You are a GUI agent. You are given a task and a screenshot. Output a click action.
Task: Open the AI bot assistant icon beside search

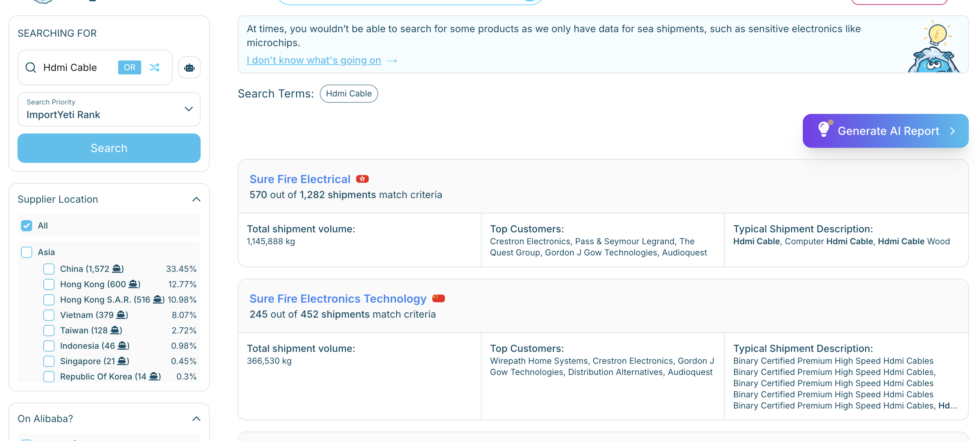coord(189,67)
